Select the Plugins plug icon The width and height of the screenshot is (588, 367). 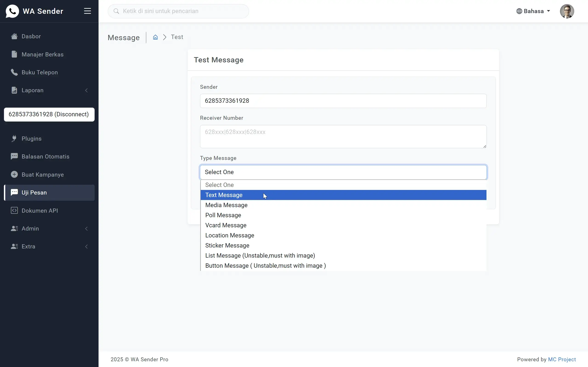tap(14, 138)
